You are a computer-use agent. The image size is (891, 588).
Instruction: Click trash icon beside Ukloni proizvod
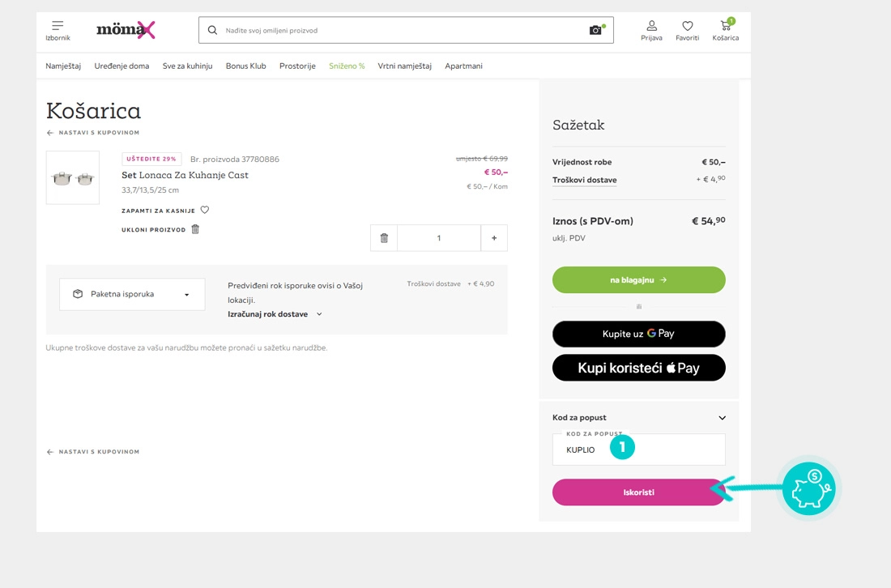point(195,229)
